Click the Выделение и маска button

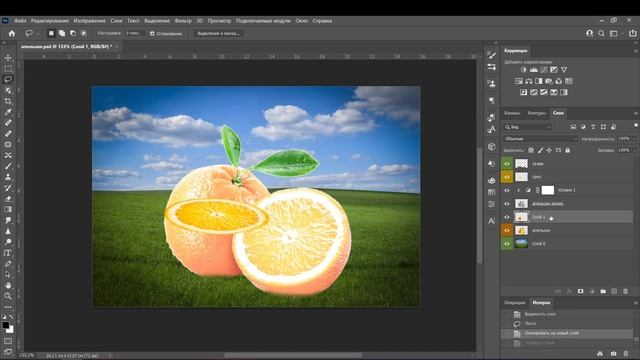pyautogui.click(x=218, y=33)
